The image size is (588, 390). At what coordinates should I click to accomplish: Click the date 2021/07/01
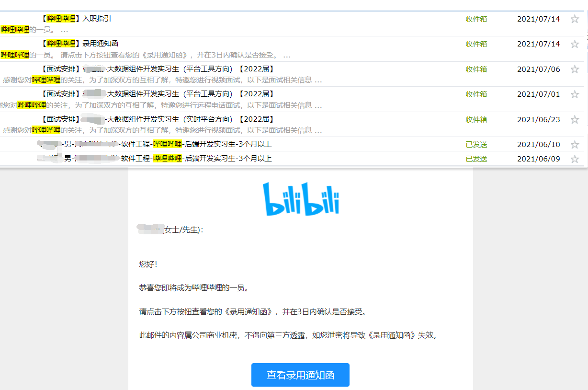click(x=539, y=94)
